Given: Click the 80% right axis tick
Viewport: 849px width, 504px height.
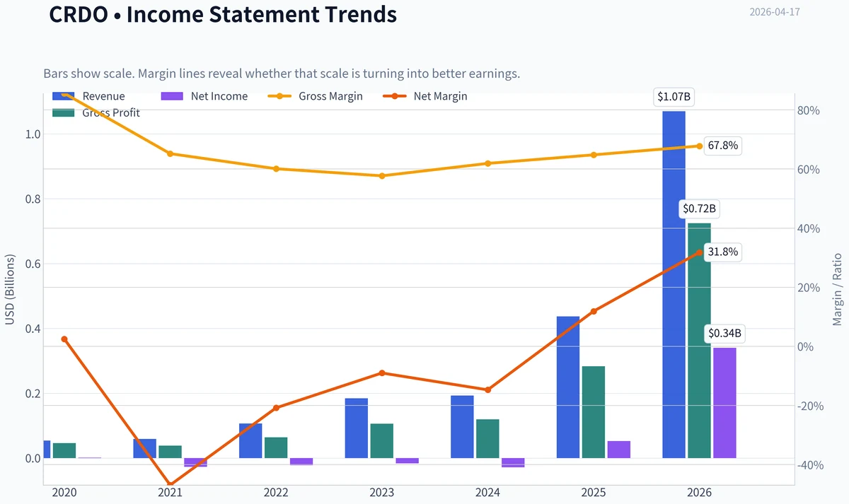Looking at the screenshot, I should (808, 110).
